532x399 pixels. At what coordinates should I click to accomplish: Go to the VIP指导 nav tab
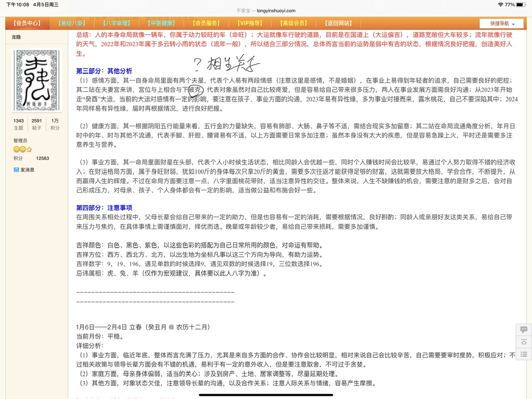(x=250, y=23)
